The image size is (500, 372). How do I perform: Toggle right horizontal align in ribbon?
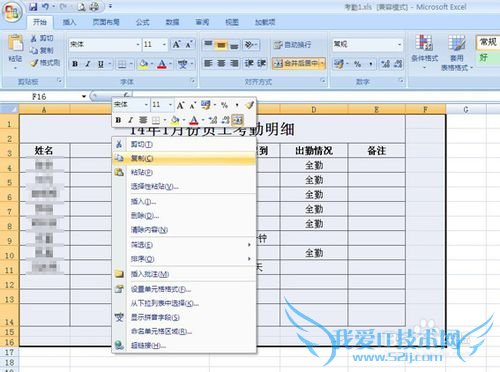[234, 63]
